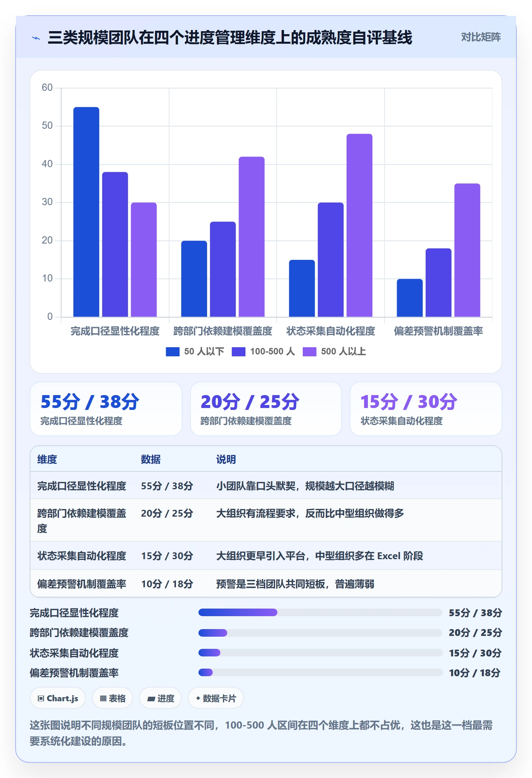Click the 维度 table column header

(47, 459)
